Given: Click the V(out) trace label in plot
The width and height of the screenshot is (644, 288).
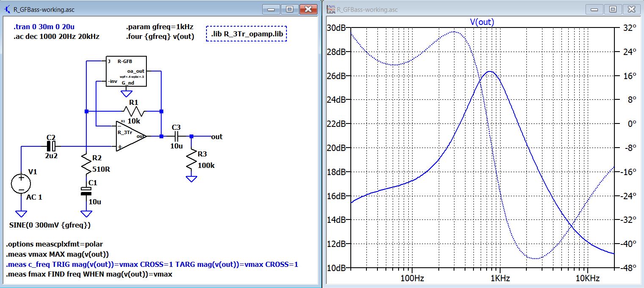Looking at the screenshot, I should click(x=482, y=22).
